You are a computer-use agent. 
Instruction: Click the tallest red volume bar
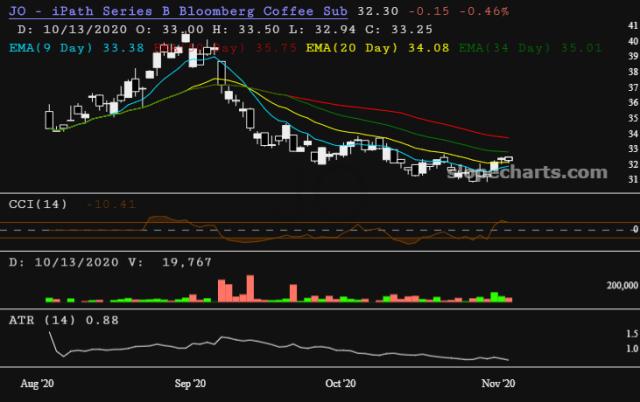(x=250, y=289)
